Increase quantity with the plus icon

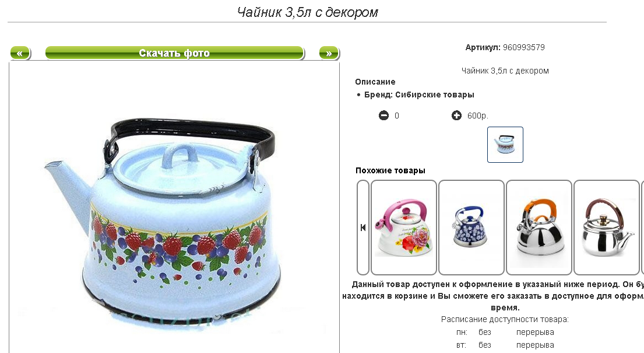[x=456, y=116]
